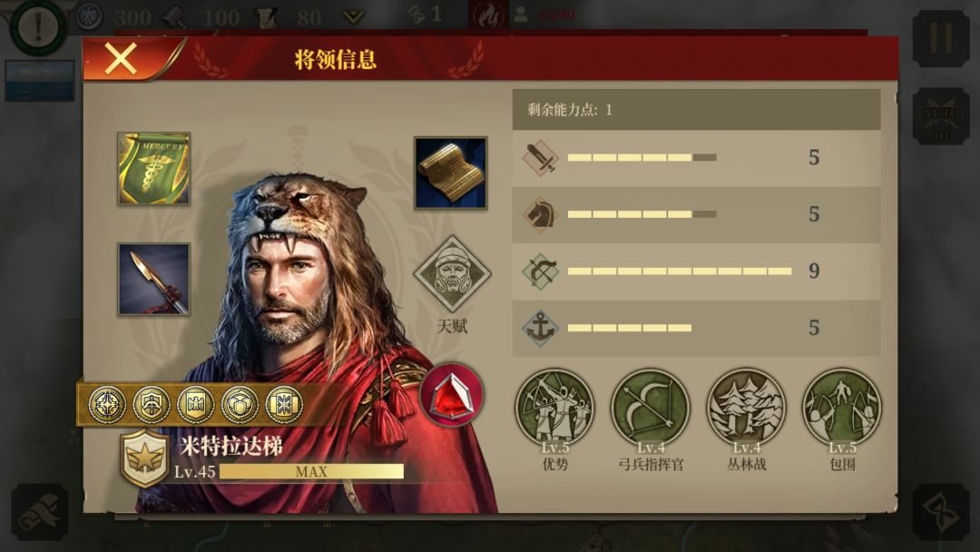Open the golden scroll item slot

pyautogui.click(x=451, y=173)
